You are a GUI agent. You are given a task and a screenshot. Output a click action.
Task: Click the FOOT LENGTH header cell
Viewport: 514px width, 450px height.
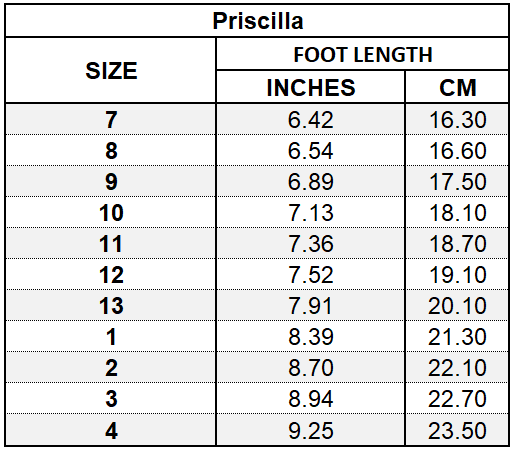(363, 54)
